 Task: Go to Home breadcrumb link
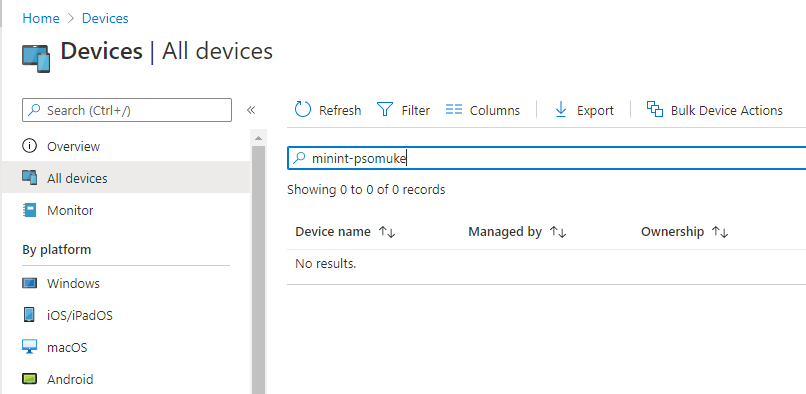pos(41,19)
